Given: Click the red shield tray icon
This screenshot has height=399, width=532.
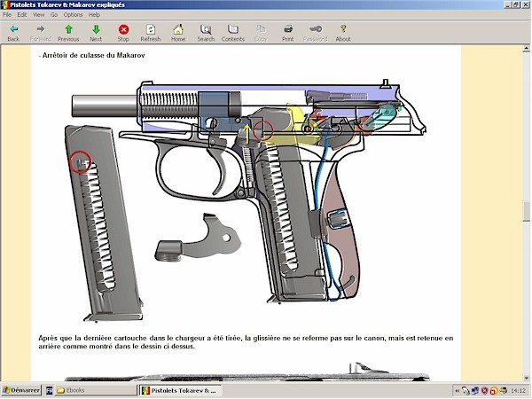Looking at the screenshot, I should [x=484, y=390].
